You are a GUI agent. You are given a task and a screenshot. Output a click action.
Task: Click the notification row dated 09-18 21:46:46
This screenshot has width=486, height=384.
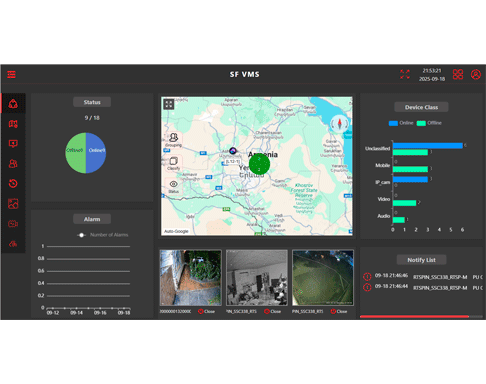(423, 277)
